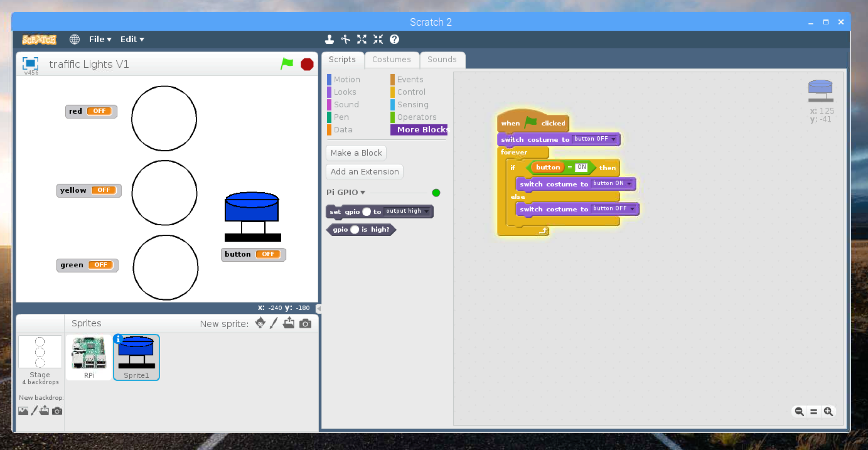This screenshot has width=868, height=450.
Task: Click the blue button sprite on stage
Action: coord(253,217)
